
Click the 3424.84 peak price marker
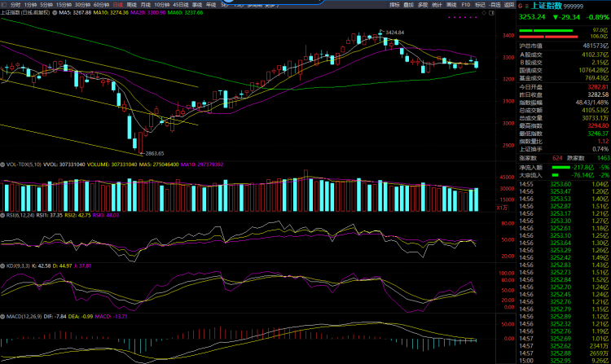click(x=393, y=32)
